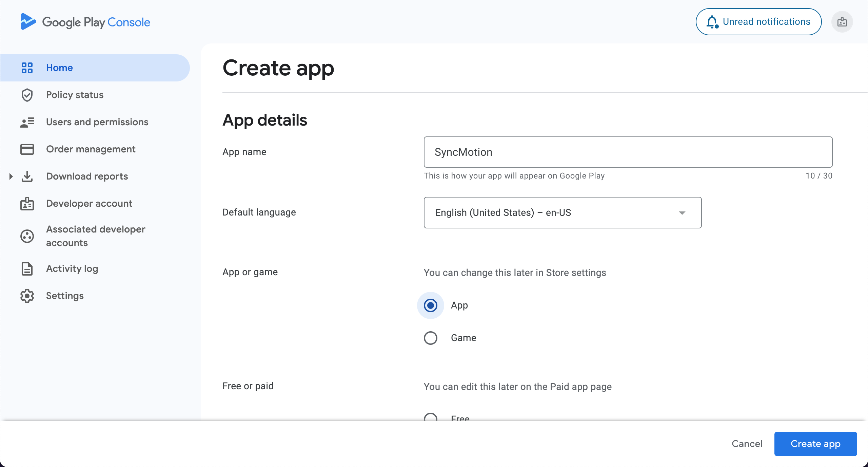Click the Google Play Console logo icon
The image size is (868, 467).
coord(28,22)
